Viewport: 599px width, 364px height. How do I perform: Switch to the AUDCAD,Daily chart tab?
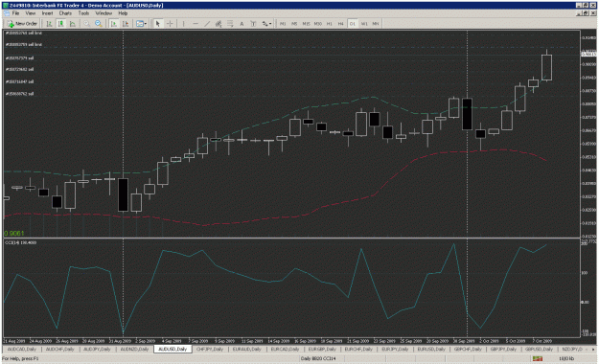(x=22, y=349)
